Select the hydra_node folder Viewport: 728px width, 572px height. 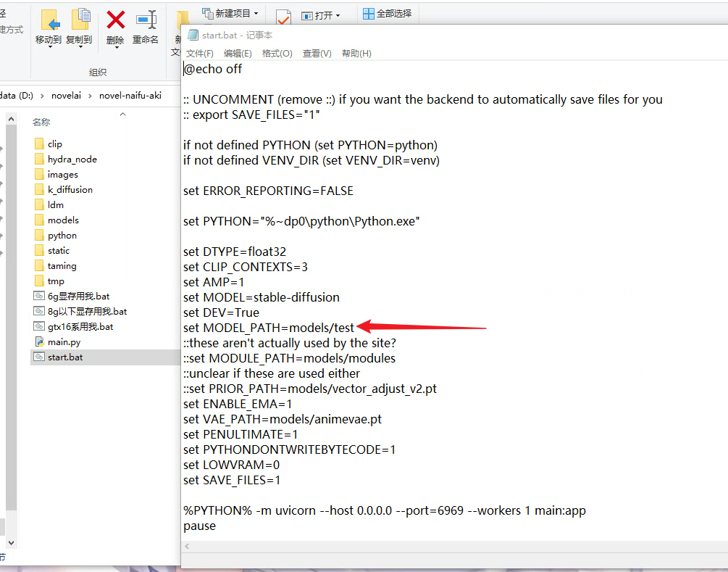(x=72, y=159)
